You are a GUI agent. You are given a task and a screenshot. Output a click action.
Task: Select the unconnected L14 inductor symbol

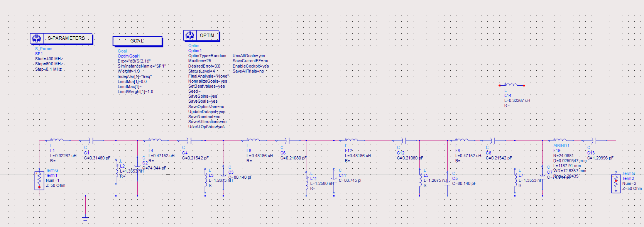[x=512, y=85]
